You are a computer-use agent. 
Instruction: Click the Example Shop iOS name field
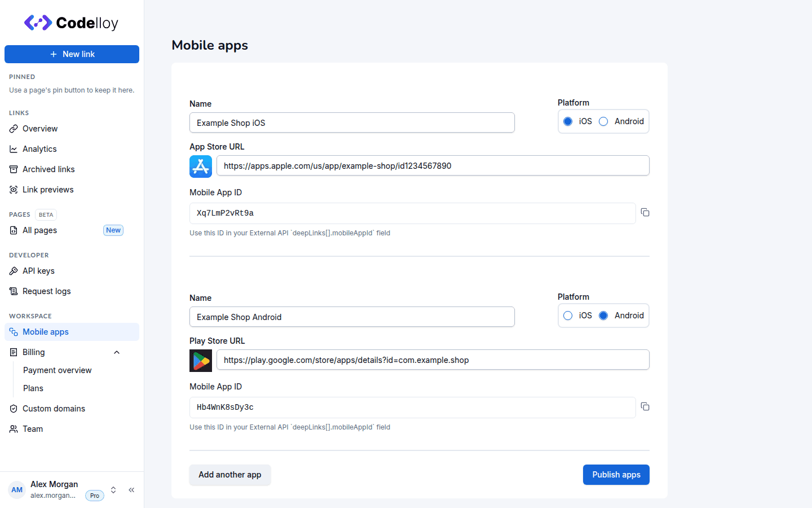click(x=352, y=122)
